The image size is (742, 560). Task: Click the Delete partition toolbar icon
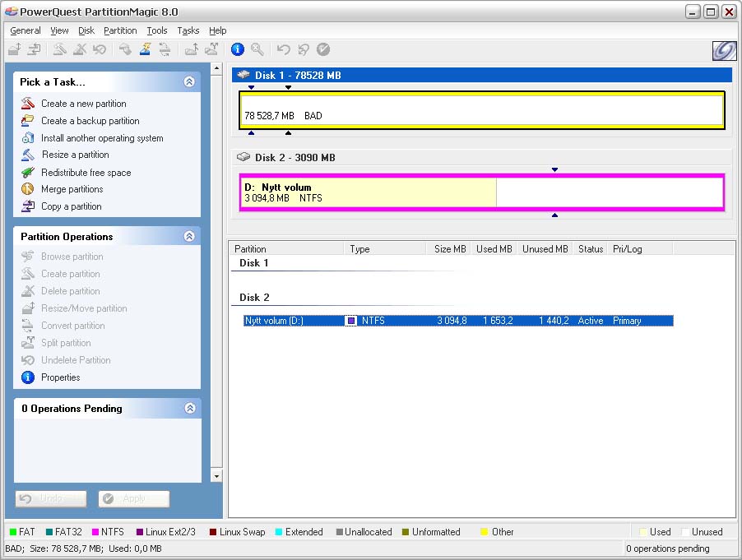[x=80, y=49]
